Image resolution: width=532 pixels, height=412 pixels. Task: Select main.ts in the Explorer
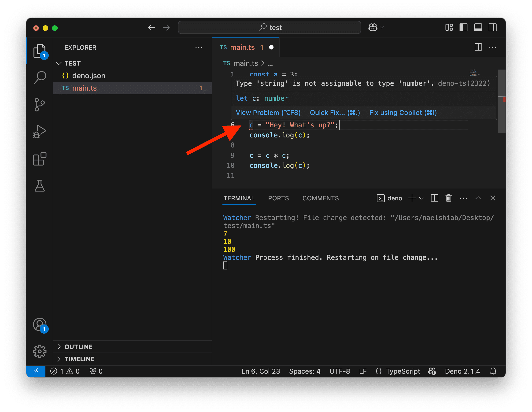coord(85,88)
